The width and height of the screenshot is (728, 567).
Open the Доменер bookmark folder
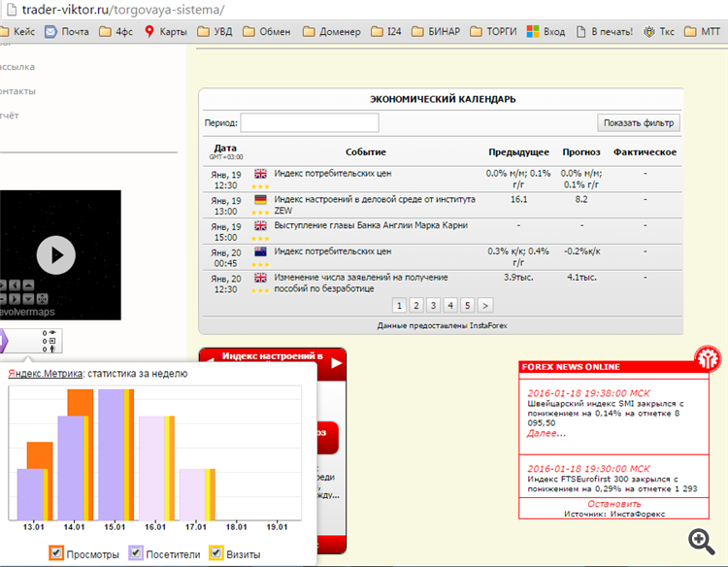[x=332, y=32]
